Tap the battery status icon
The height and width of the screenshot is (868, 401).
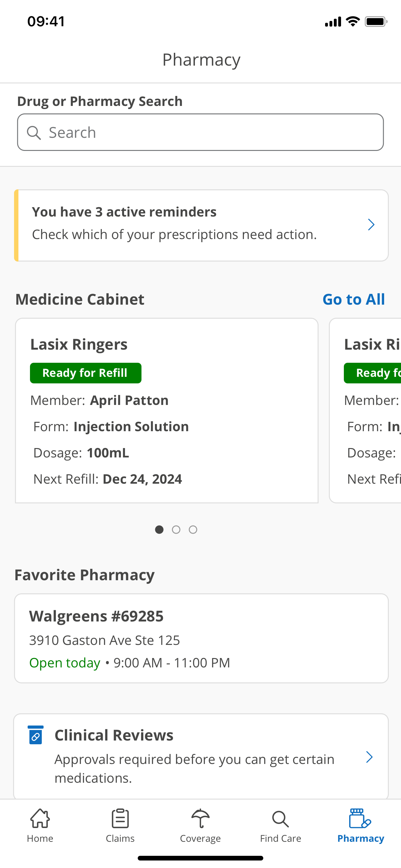376,22
